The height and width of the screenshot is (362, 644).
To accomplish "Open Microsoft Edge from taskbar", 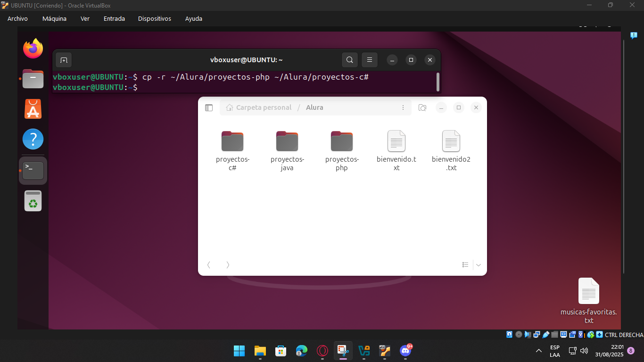I will (x=302, y=351).
